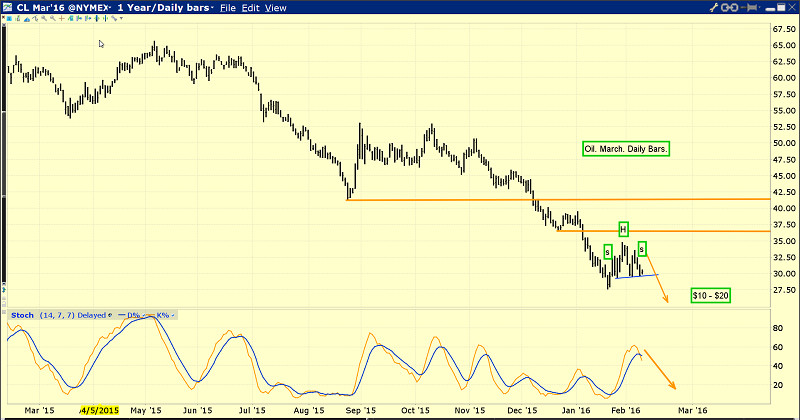Viewport: 800px width, 420px height.
Task: Click the chart icon at title bar left
Action: (x=7, y=8)
